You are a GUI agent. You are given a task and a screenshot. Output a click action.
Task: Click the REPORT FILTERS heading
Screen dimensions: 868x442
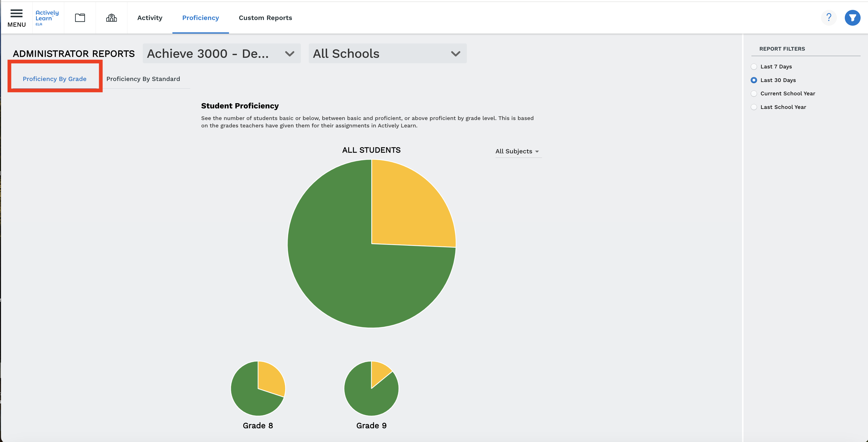[782, 49]
